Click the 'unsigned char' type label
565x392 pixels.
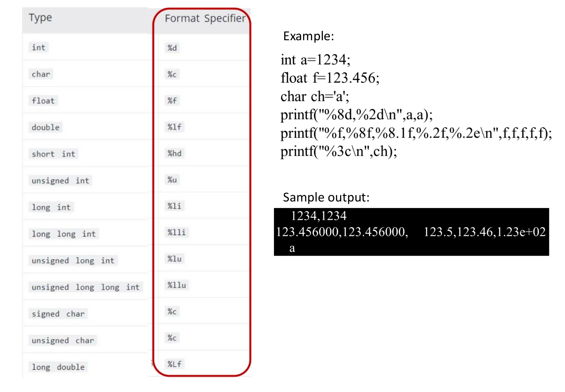[x=63, y=340]
